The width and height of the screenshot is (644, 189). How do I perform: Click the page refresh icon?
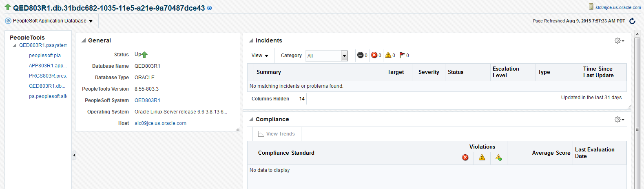632,21
